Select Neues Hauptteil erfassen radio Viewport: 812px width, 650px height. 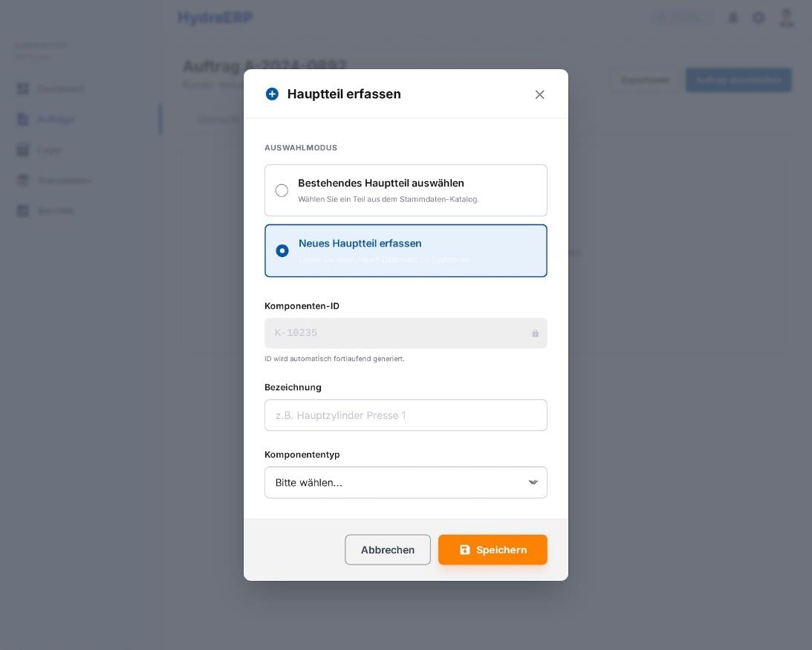[282, 250]
